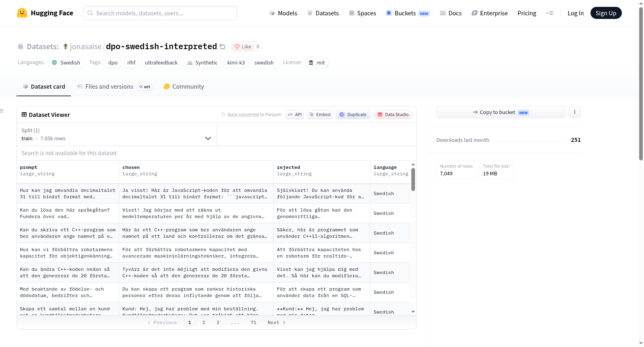Open Spaces in the top navigation
644x347 pixels.
[362, 13]
